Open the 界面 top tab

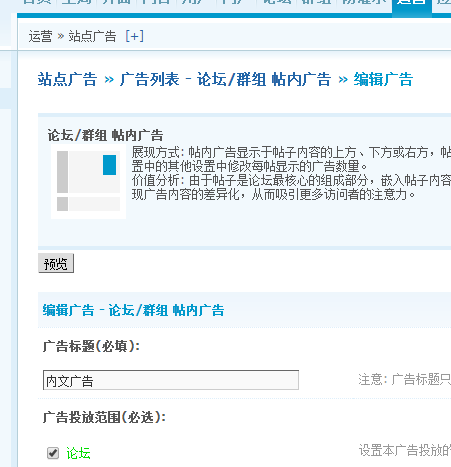coord(116,3)
